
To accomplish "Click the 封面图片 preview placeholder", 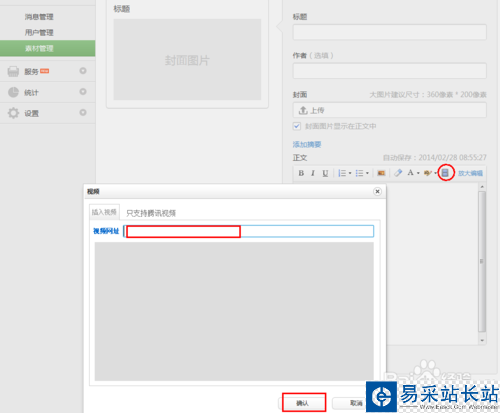I will point(187,59).
